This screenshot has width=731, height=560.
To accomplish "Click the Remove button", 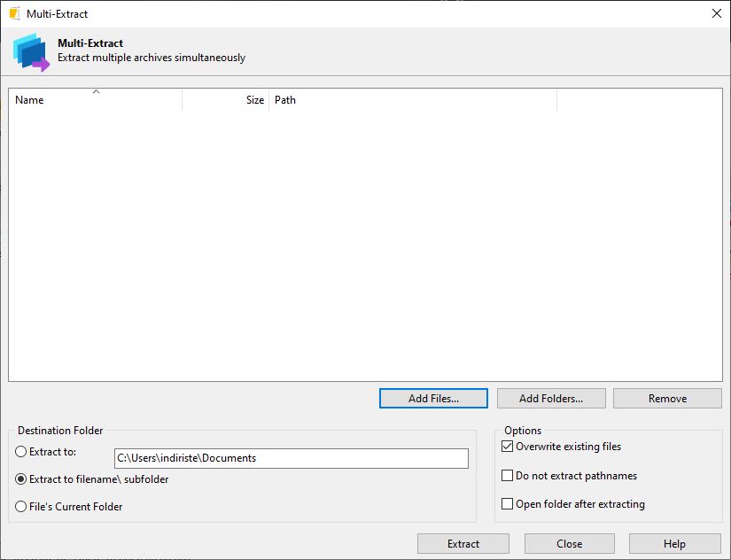I will (667, 399).
